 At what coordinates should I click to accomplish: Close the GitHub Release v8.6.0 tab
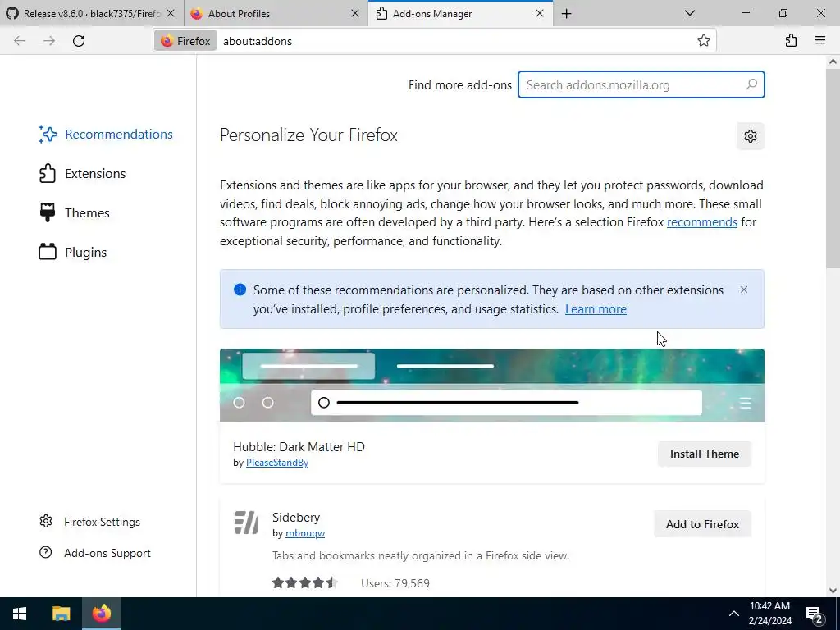click(x=171, y=14)
